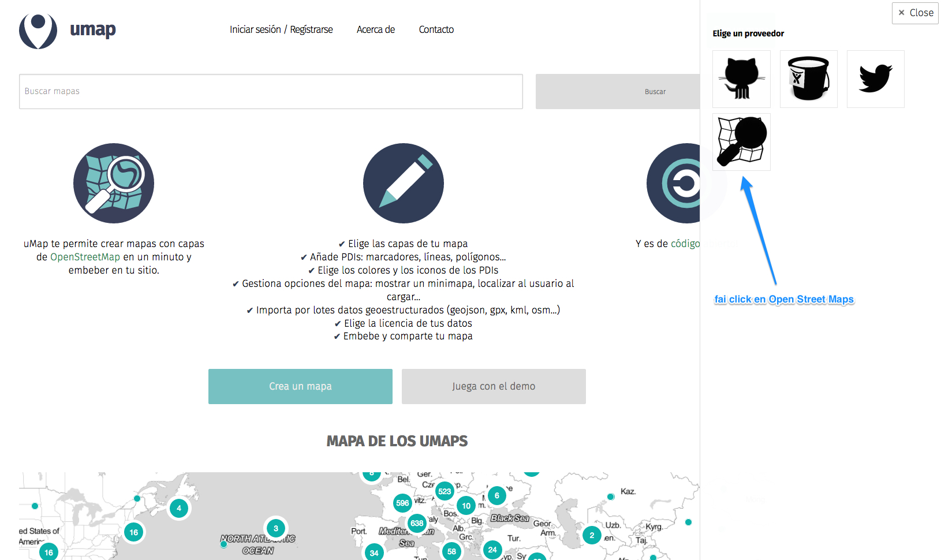941x560 pixels.
Task: Open Iniciar sesión / Registrarse
Action: tap(281, 29)
